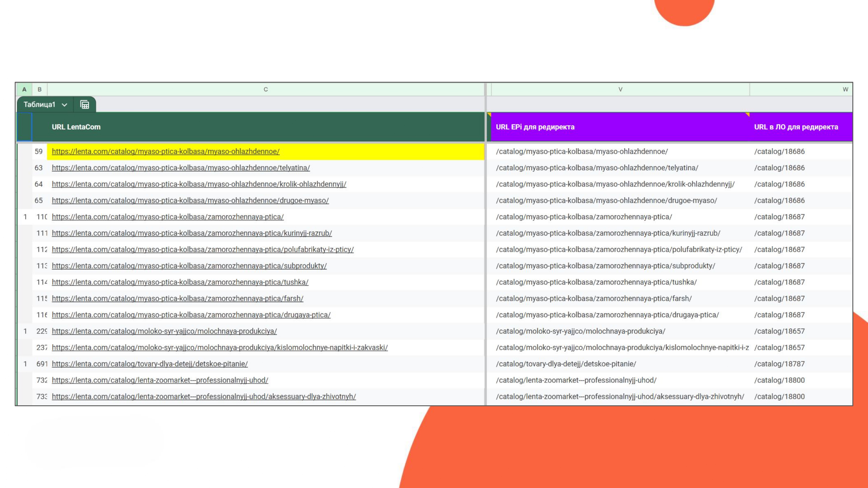Click the table view icon beside Таблица1
Viewport: 868px width, 488px height.
(84, 104)
